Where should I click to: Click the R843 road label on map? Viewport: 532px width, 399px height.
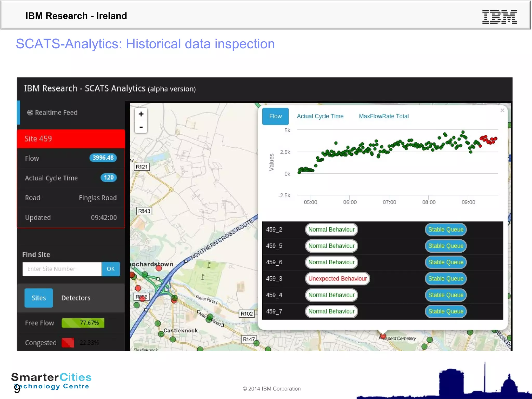point(144,211)
